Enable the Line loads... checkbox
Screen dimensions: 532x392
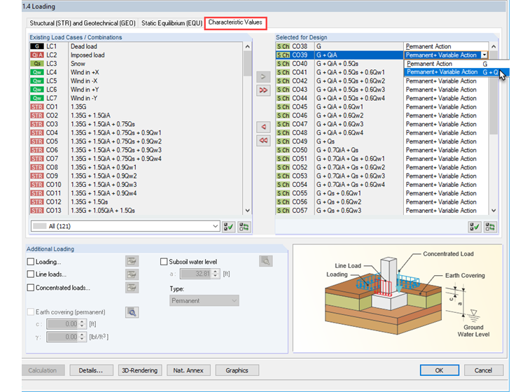click(x=31, y=274)
